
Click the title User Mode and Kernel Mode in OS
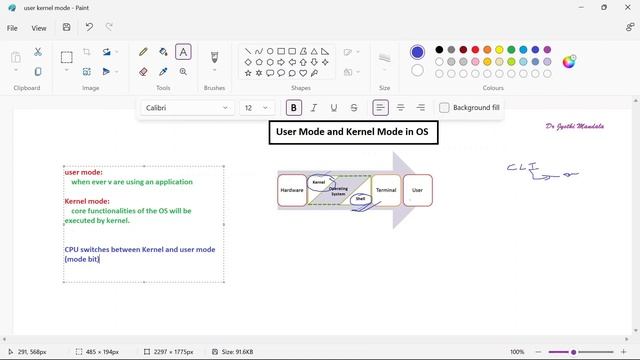coord(352,132)
